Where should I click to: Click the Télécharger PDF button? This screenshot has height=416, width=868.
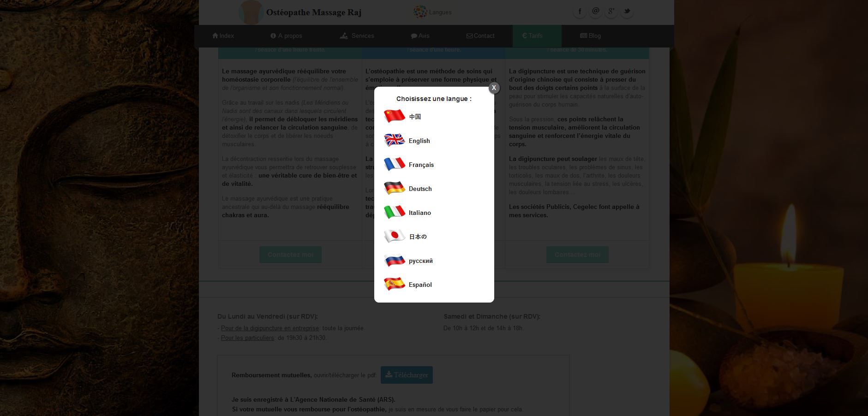pyautogui.click(x=407, y=375)
